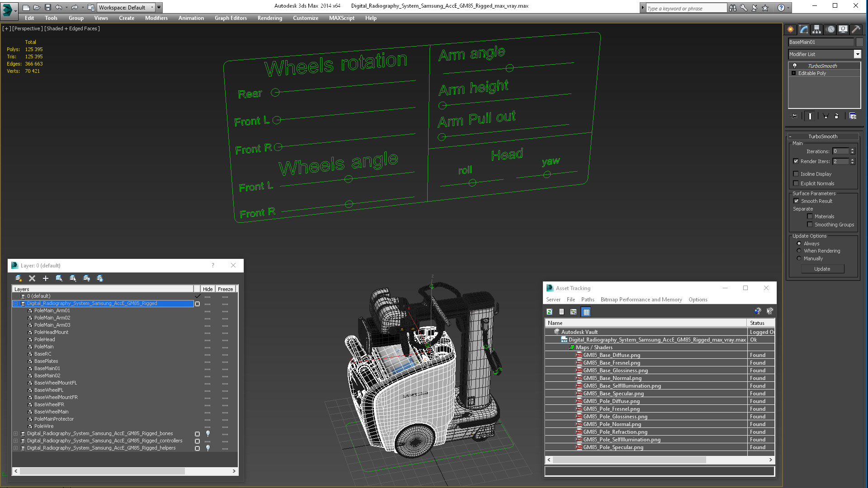Image resolution: width=868 pixels, height=488 pixels.
Task: Click the Redo arrow icon
Action: [x=75, y=8]
